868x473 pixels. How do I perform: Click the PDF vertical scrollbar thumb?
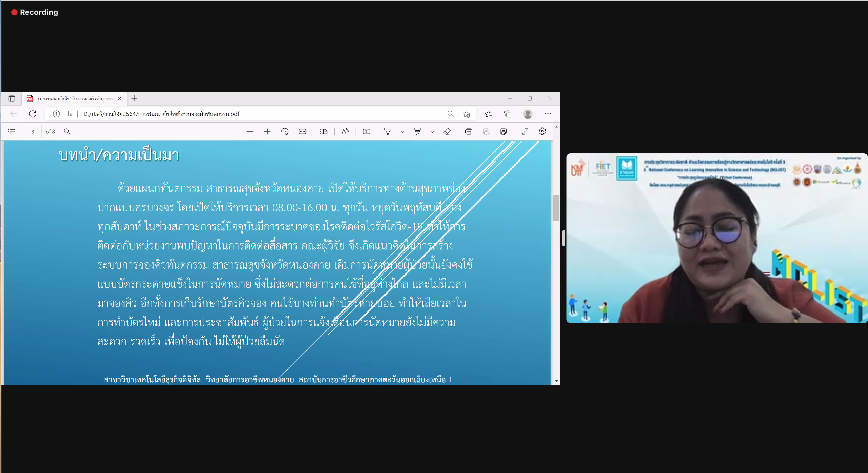pos(556,208)
